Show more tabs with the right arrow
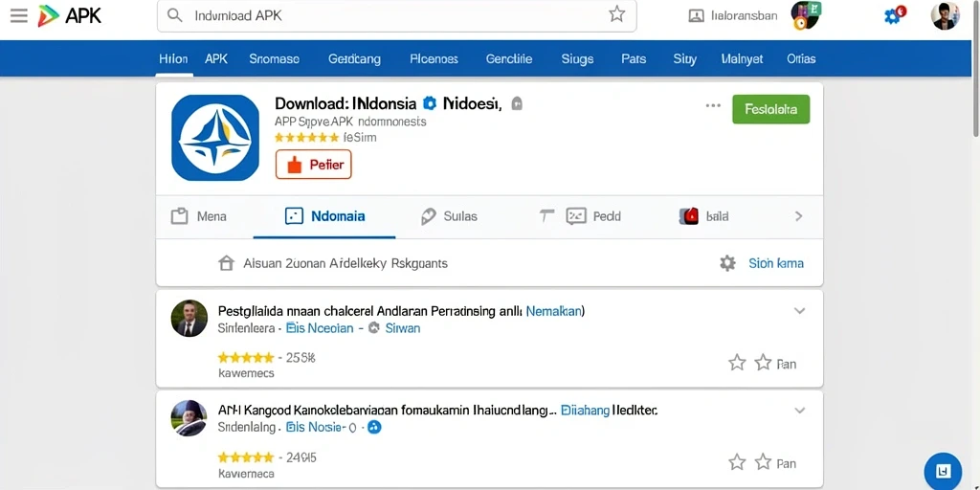The height and width of the screenshot is (490, 980). (798, 216)
